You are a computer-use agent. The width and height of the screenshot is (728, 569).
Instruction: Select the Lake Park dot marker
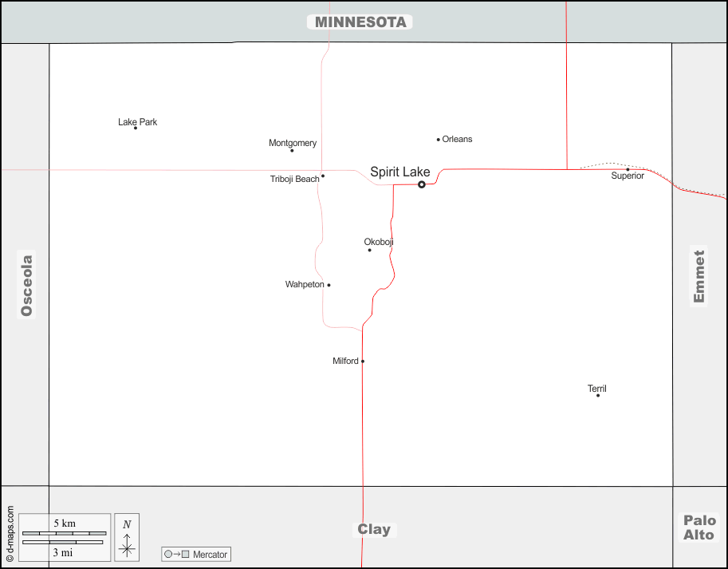tap(136, 128)
